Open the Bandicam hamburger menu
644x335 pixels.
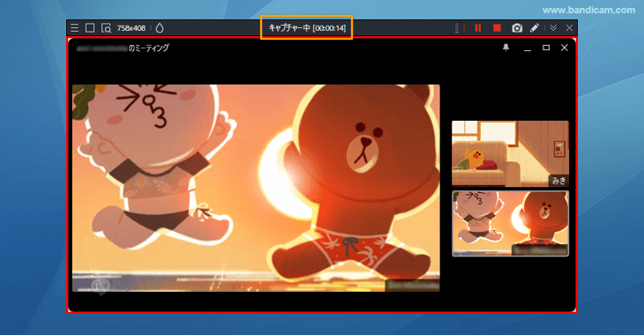click(74, 28)
